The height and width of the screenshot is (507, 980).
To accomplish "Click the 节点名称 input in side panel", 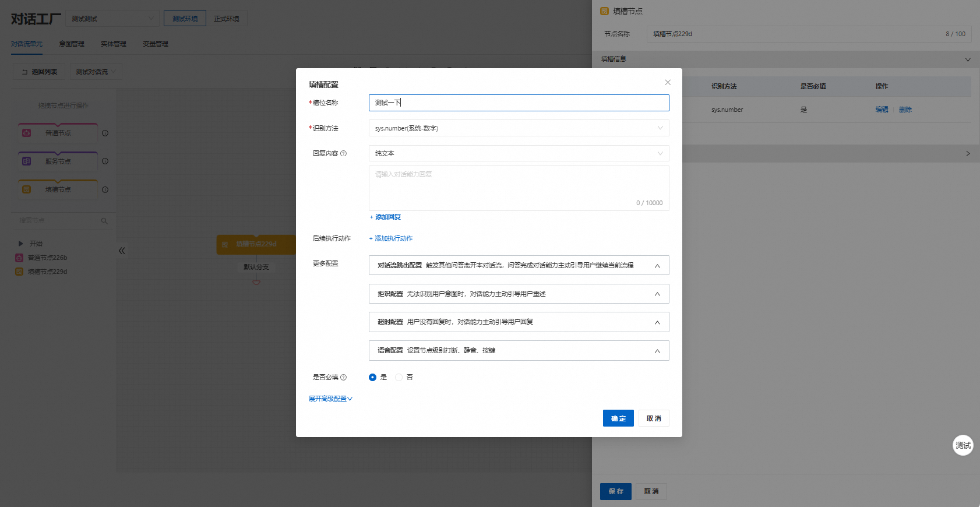I will 809,34.
